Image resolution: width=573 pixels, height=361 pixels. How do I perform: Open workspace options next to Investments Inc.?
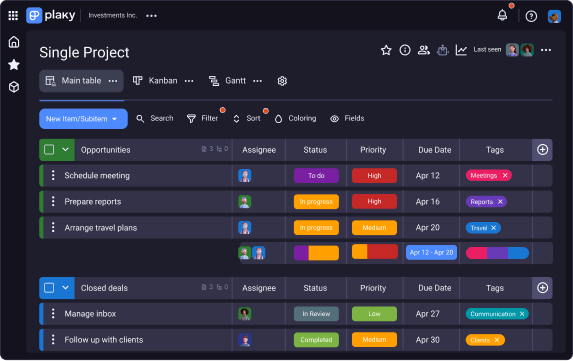(151, 16)
